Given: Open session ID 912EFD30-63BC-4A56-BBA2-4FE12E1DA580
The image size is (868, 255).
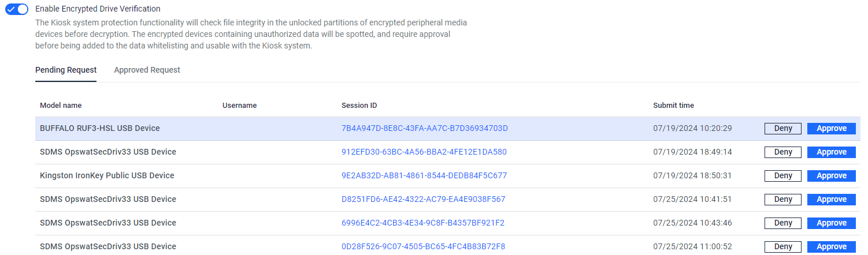Looking at the screenshot, I should tap(424, 152).
